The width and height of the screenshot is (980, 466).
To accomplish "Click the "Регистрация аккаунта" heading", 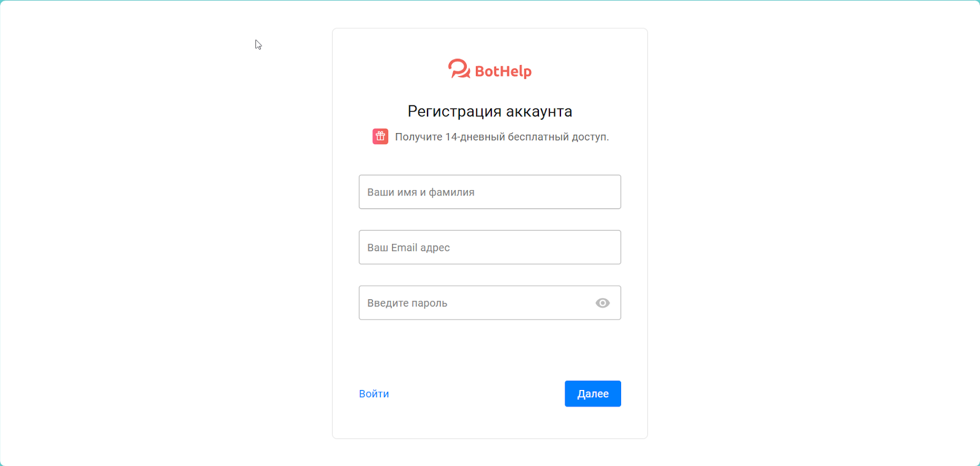I will click(490, 112).
